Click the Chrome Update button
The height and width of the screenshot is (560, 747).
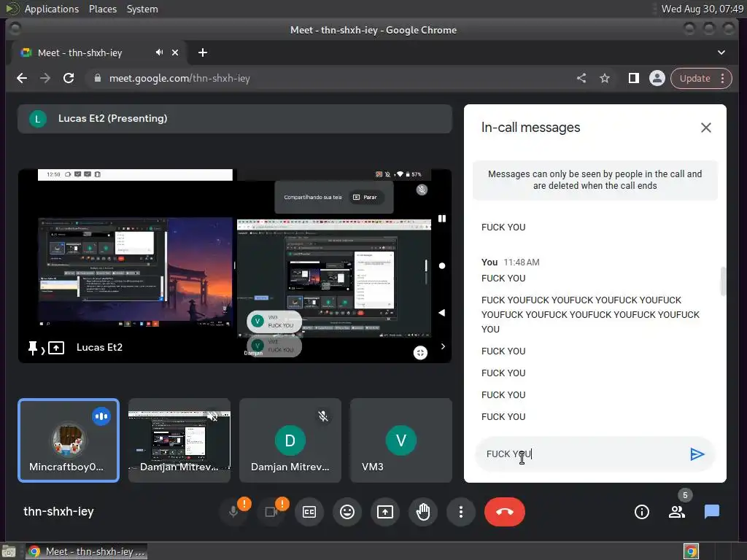694,78
